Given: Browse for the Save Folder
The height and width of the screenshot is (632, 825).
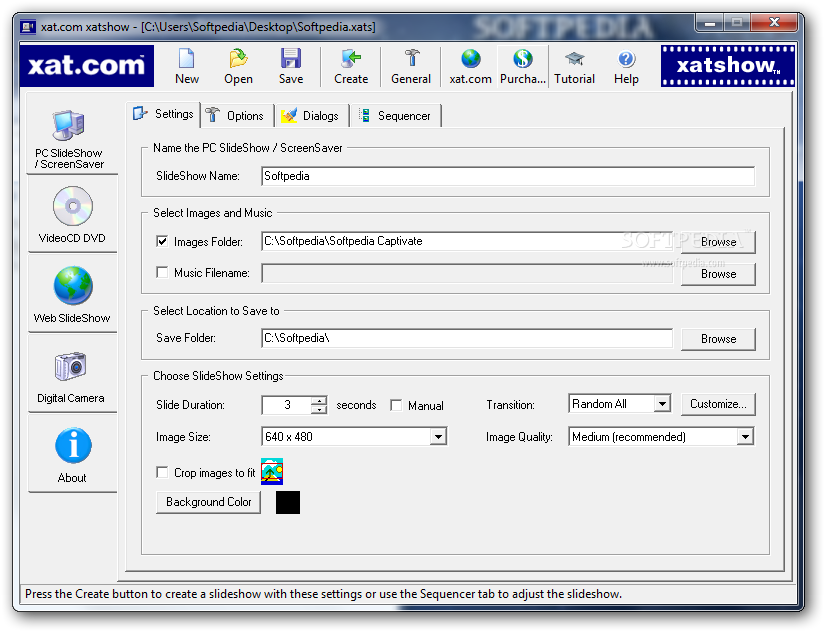Looking at the screenshot, I should pos(718,339).
